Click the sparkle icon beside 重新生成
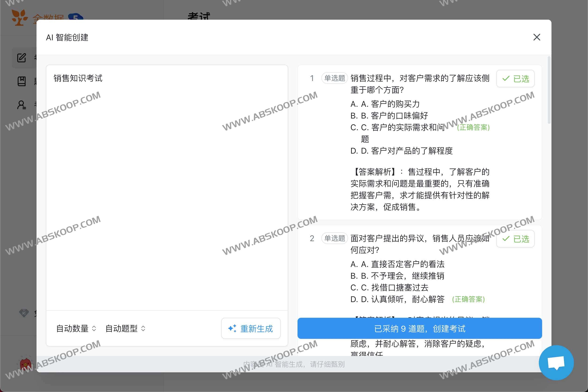The height and width of the screenshot is (392, 588). click(x=233, y=328)
